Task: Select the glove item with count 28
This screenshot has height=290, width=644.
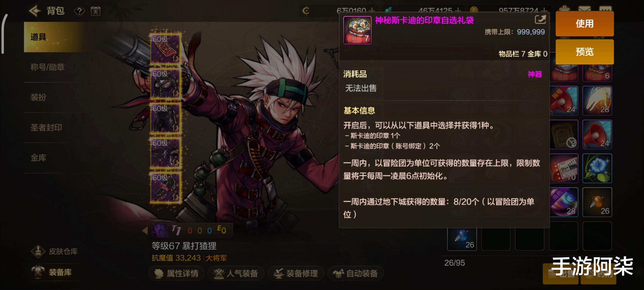Action: pos(597,101)
